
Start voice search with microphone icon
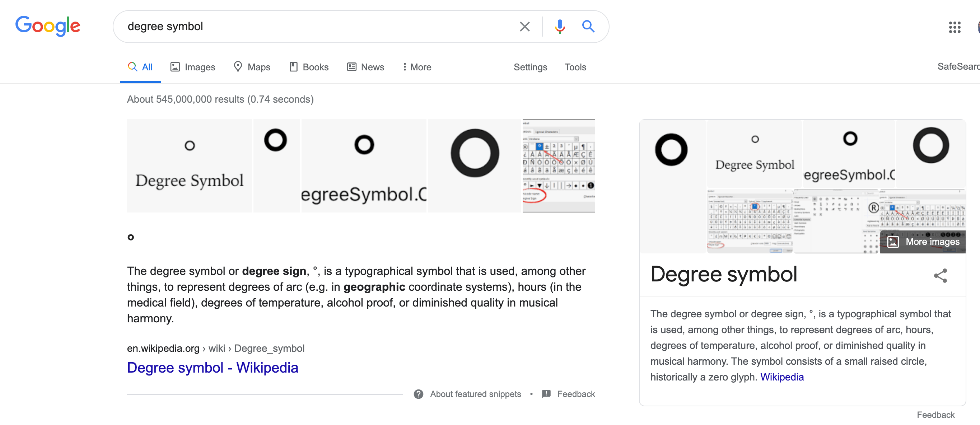pyautogui.click(x=559, y=27)
